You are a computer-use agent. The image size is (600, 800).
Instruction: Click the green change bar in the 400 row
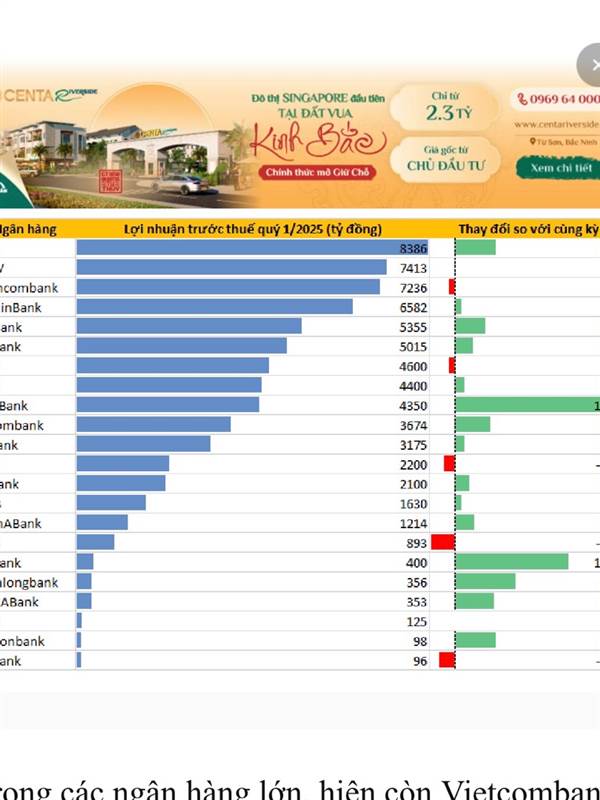click(512, 562)
